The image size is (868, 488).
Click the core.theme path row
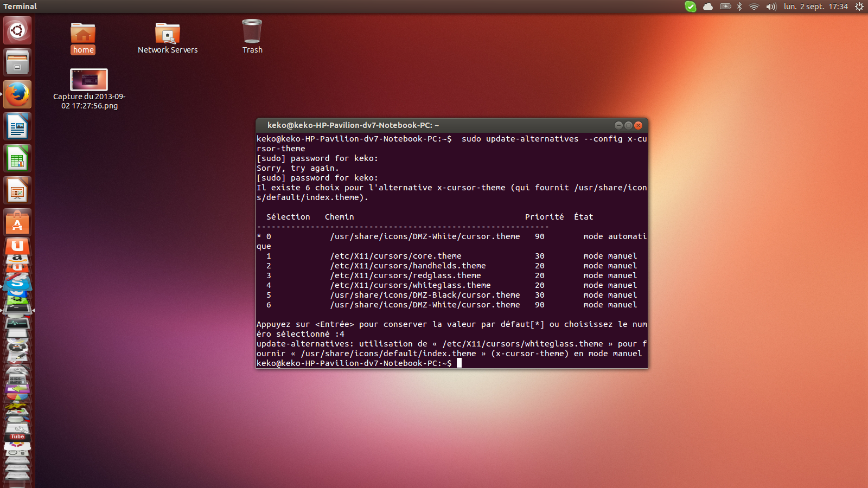(396, 256)
